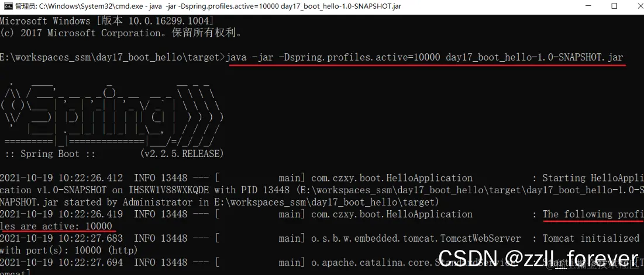Screen dimensions: 644x275
Task: Click the timestamp 2021-10-19 10:22:26.419
Action: 61,214
